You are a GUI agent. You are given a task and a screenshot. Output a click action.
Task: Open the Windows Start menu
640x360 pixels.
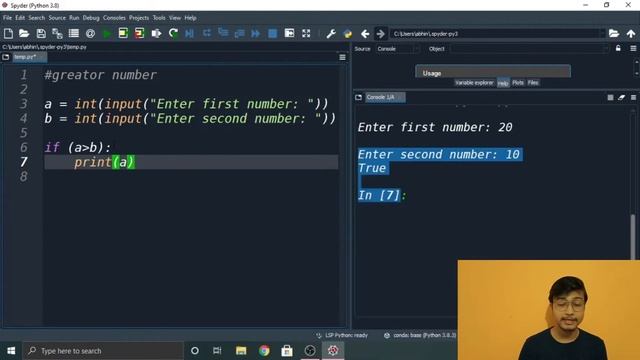pyautogui.click(x=11, y=351)
